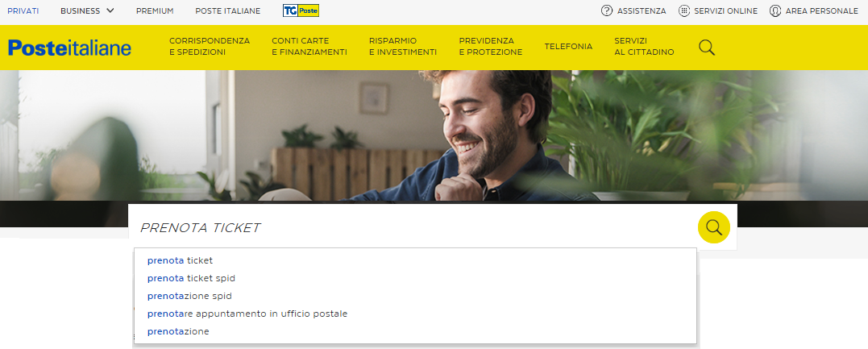Screen dimensions: 868x349
Task: Open the Poste Italiane top link
Action: click(x=227, y=10)
